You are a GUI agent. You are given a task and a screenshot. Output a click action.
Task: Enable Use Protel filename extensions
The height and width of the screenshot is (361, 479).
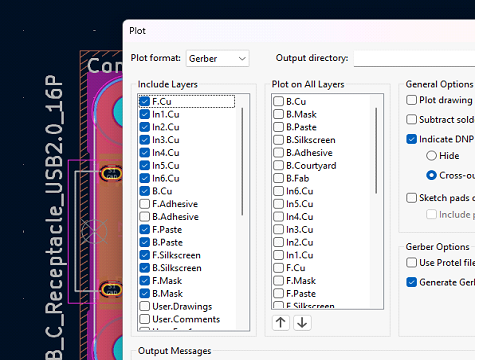412,263
